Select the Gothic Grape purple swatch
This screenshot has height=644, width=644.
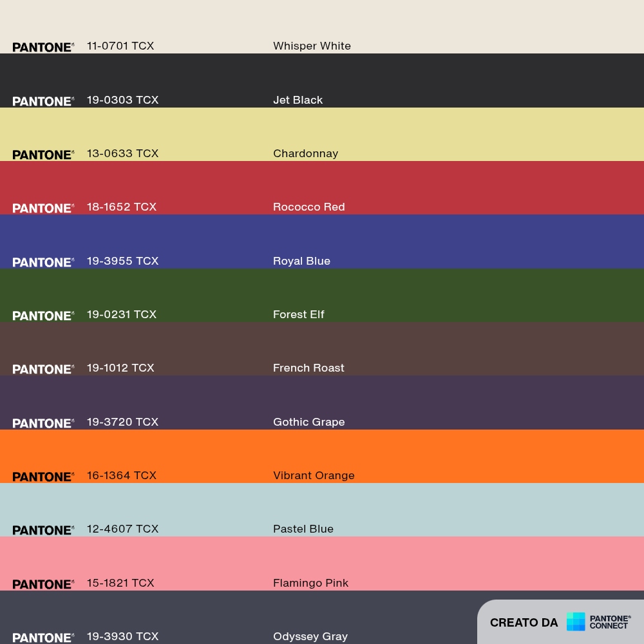tap(322, 402)
